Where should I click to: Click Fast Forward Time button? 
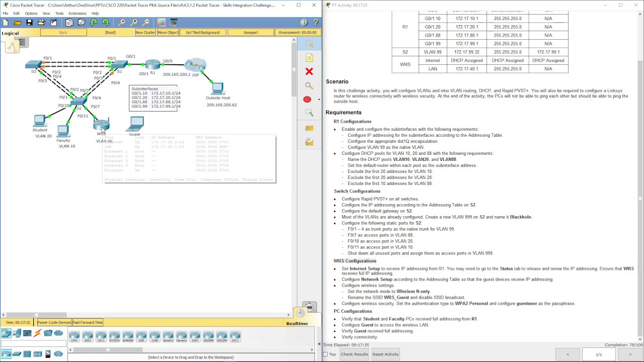coord(88,322)
